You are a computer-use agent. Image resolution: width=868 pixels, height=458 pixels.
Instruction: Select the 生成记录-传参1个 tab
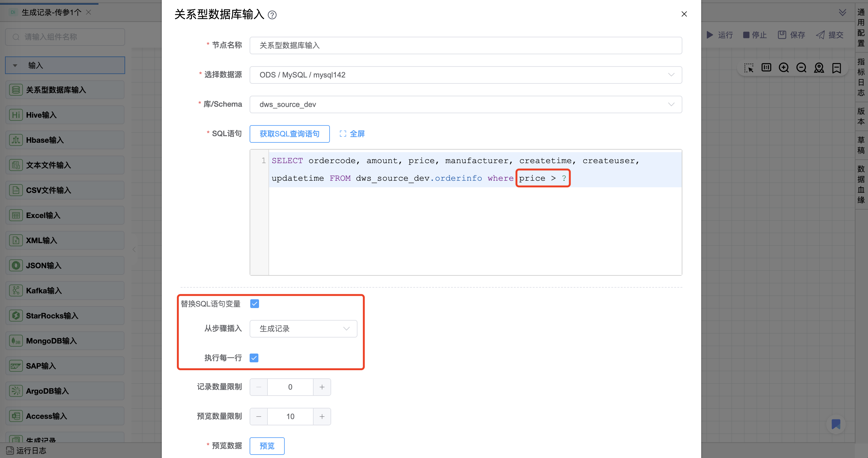pos(51,13)
